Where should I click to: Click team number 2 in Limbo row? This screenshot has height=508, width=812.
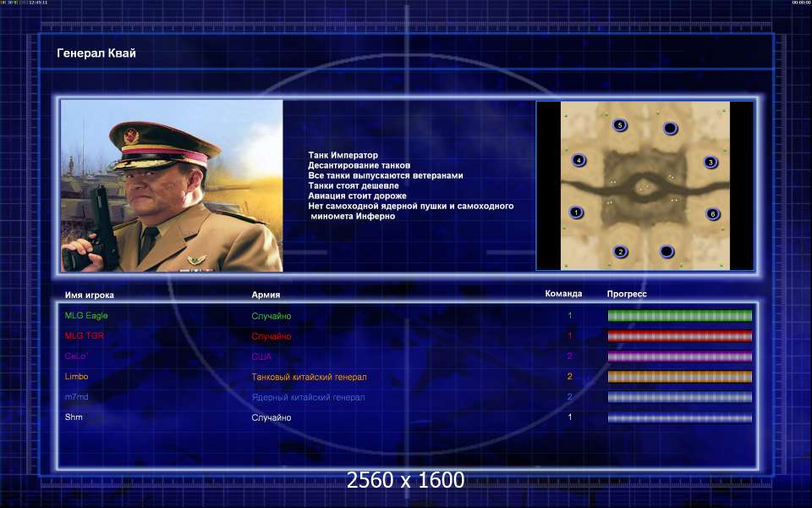569,376
